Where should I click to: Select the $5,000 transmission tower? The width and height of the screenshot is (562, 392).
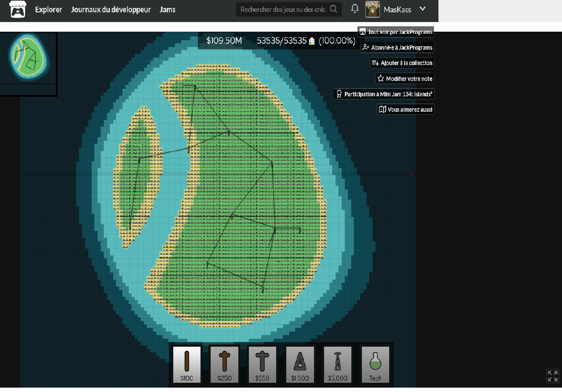coord(338,364)
